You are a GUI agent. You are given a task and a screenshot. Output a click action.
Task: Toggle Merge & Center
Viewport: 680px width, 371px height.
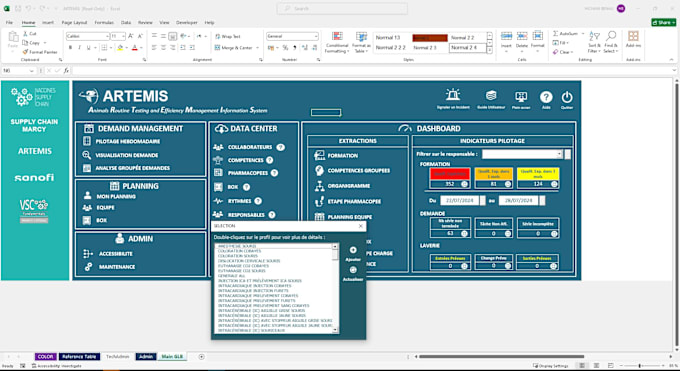click(233, 48)
